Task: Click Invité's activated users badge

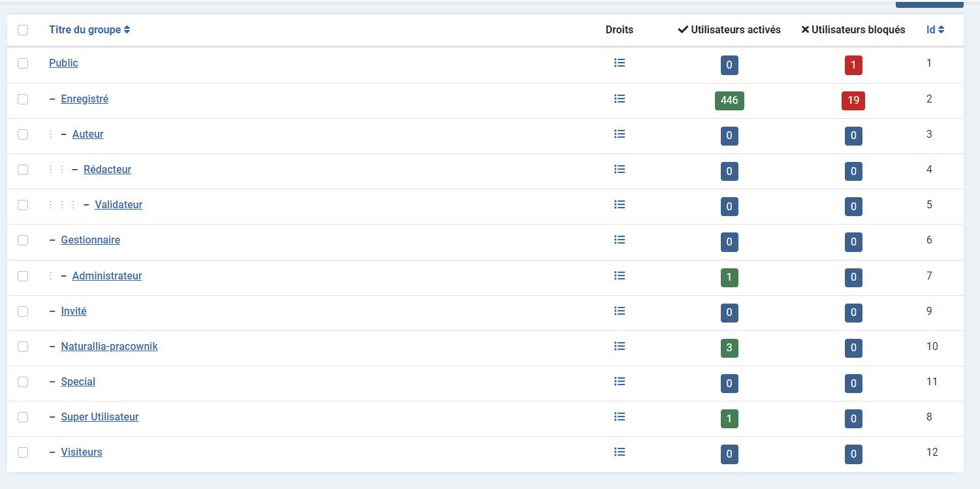Action: [x=729, y=313]
